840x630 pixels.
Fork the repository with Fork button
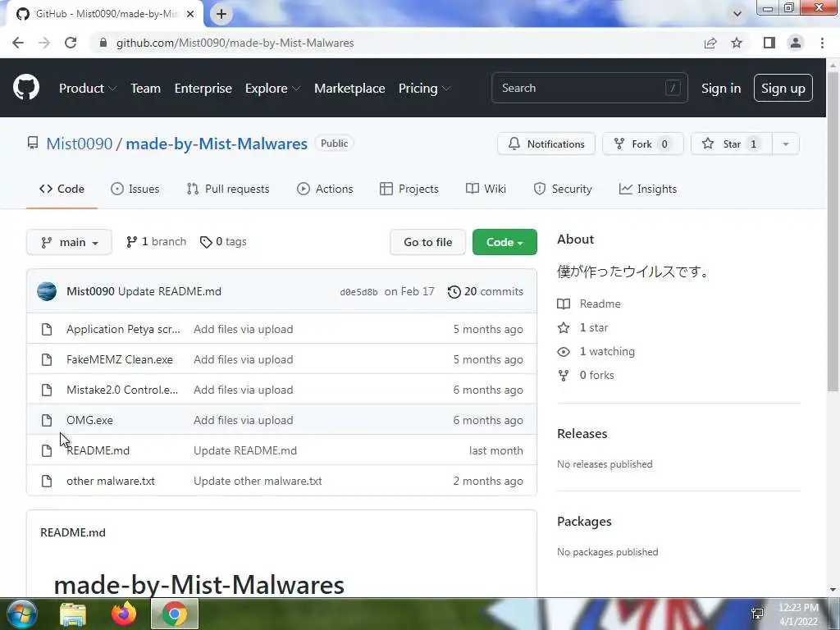[x=643, y=144]
